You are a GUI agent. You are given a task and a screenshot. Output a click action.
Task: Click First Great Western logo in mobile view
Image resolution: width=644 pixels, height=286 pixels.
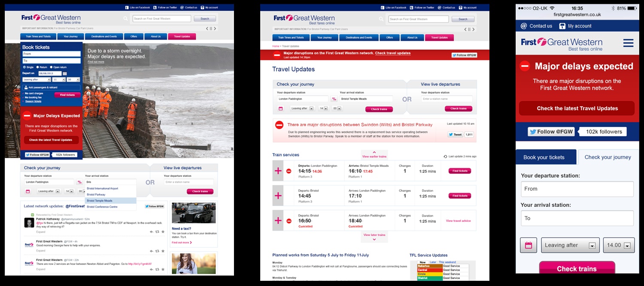tap(562, 43)
